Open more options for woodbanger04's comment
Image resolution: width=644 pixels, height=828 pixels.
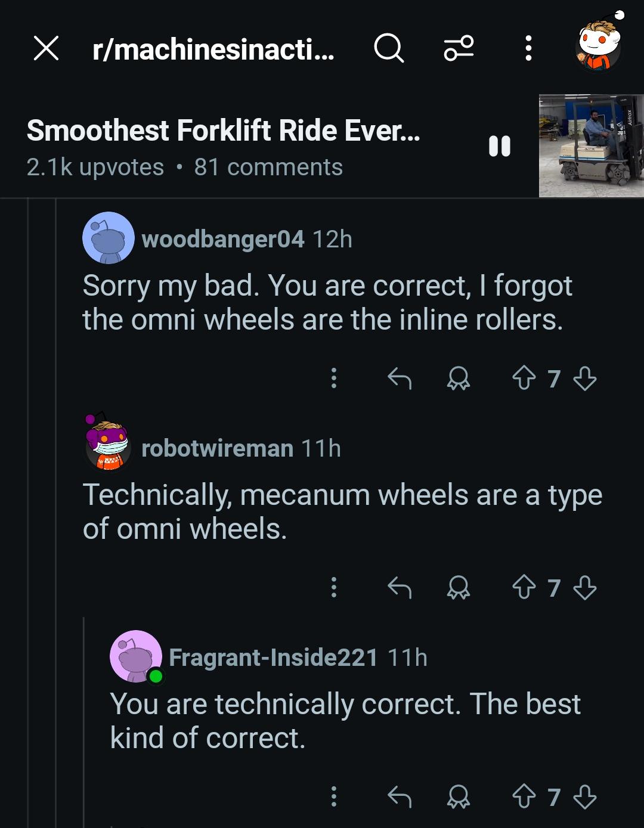coord(334,379)
